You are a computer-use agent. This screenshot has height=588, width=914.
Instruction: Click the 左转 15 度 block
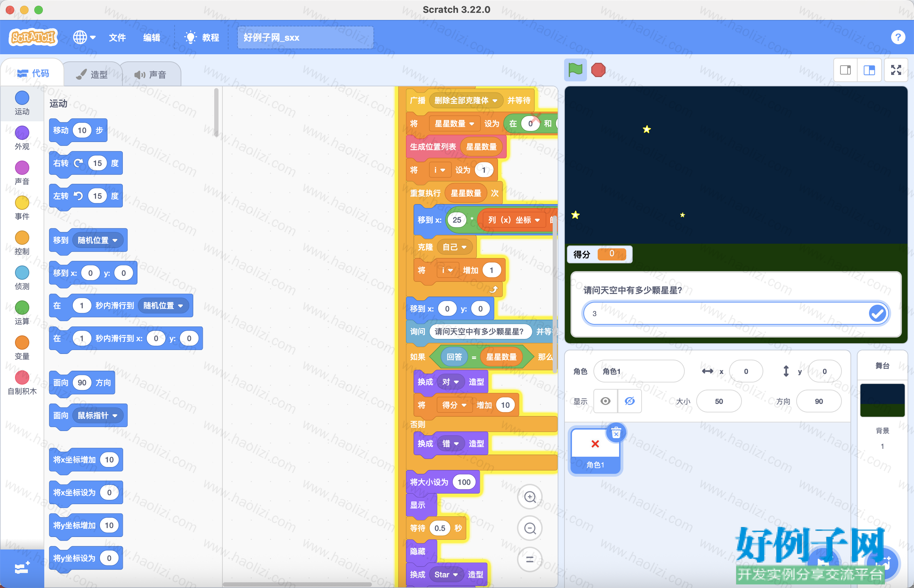click(86, 196)
